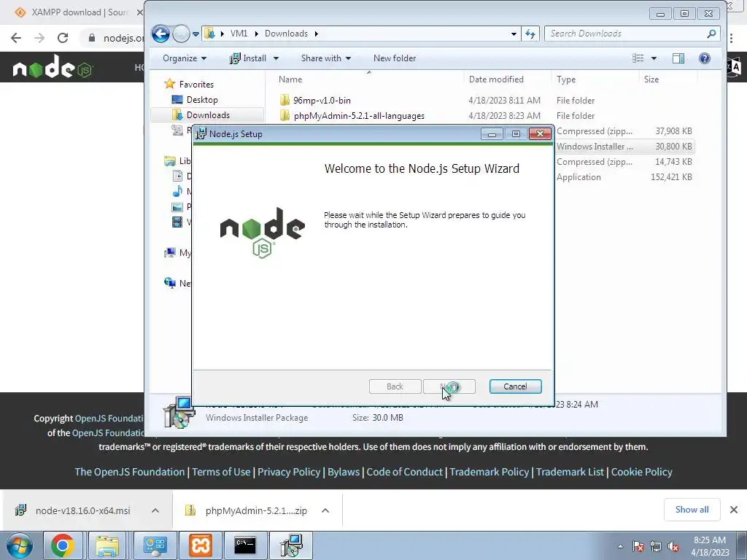Click the padlock site info icon in Chrome
This screenshot has height=560, width=747.
[x=92, y=38]
